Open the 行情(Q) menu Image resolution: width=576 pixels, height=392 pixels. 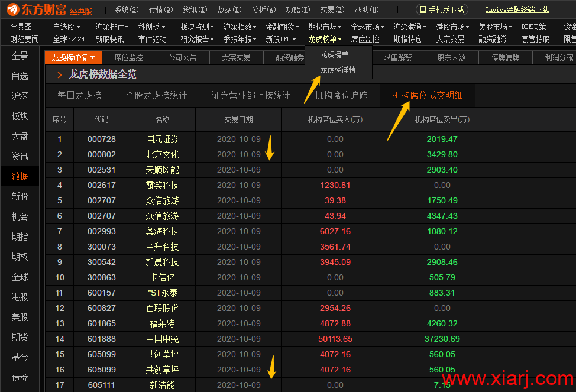point(160,9)
